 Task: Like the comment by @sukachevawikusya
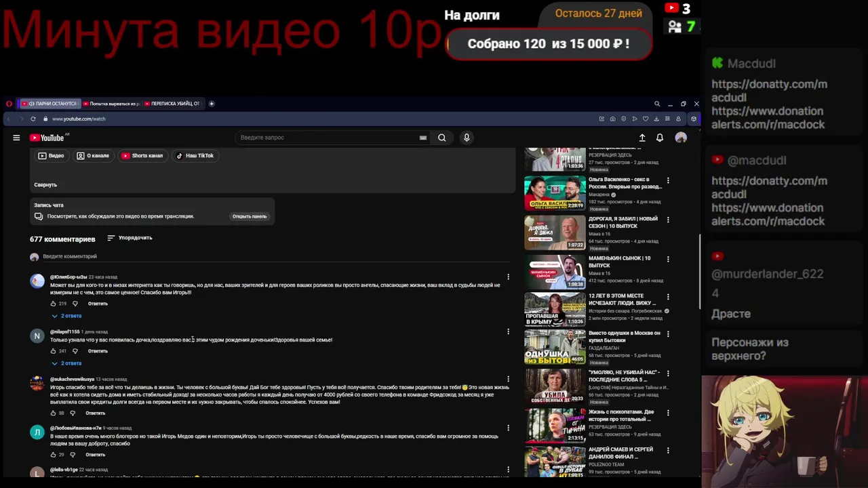coord(53,413)
